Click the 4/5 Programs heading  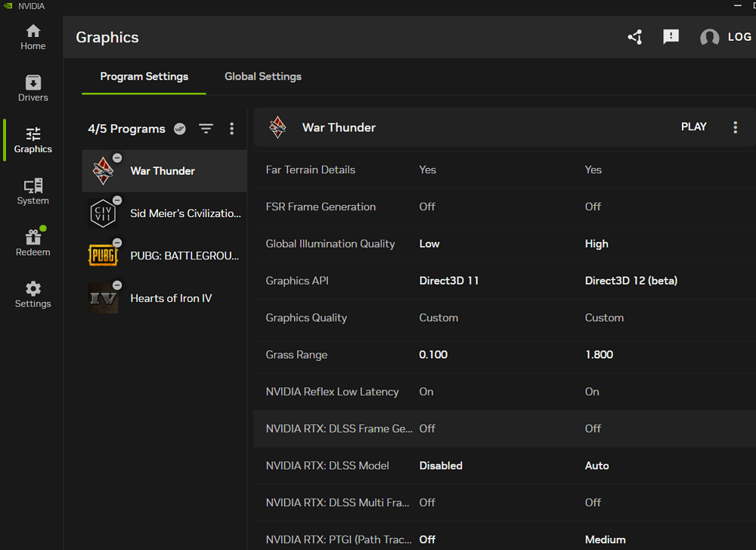coord(126,129)
